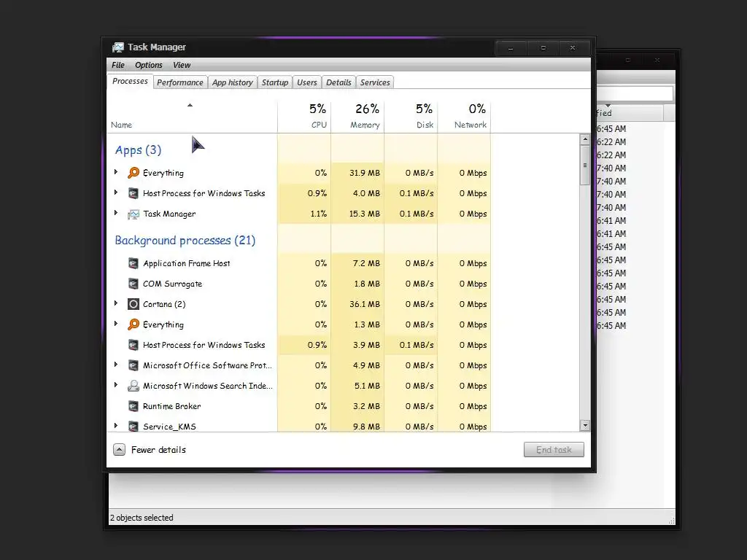The height and width of the screenshot is (560, 747).
Task: Click the scrollbar up arrow in process list
Action: click(x=585, y=139)
